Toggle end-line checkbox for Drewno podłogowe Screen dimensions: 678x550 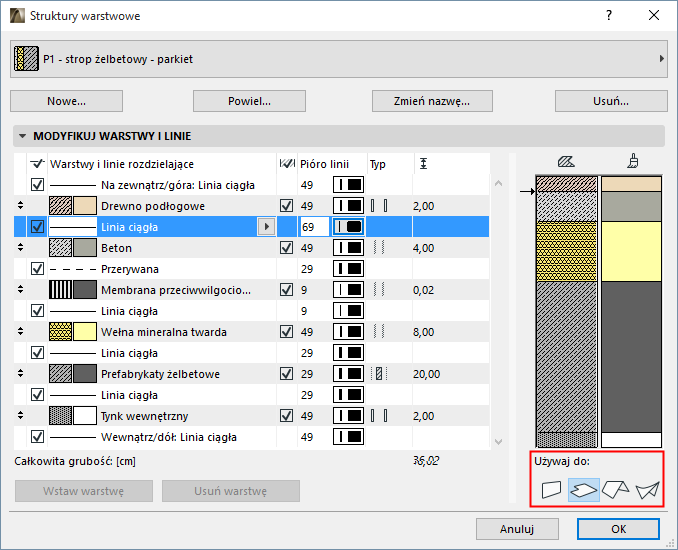[286, 206]
